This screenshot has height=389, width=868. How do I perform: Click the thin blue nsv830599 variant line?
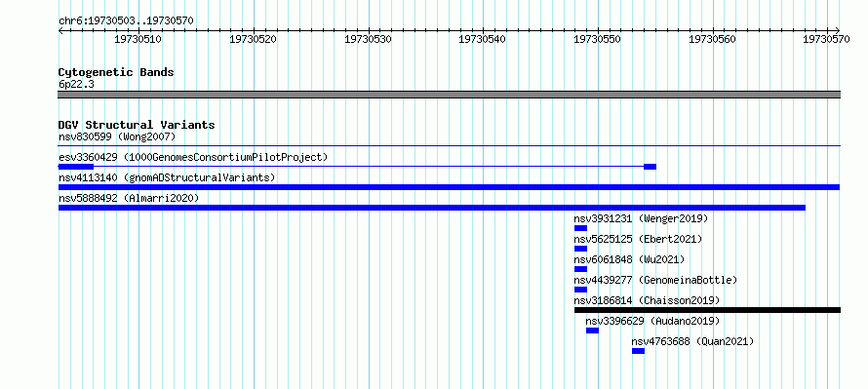(x=450, y=146)
